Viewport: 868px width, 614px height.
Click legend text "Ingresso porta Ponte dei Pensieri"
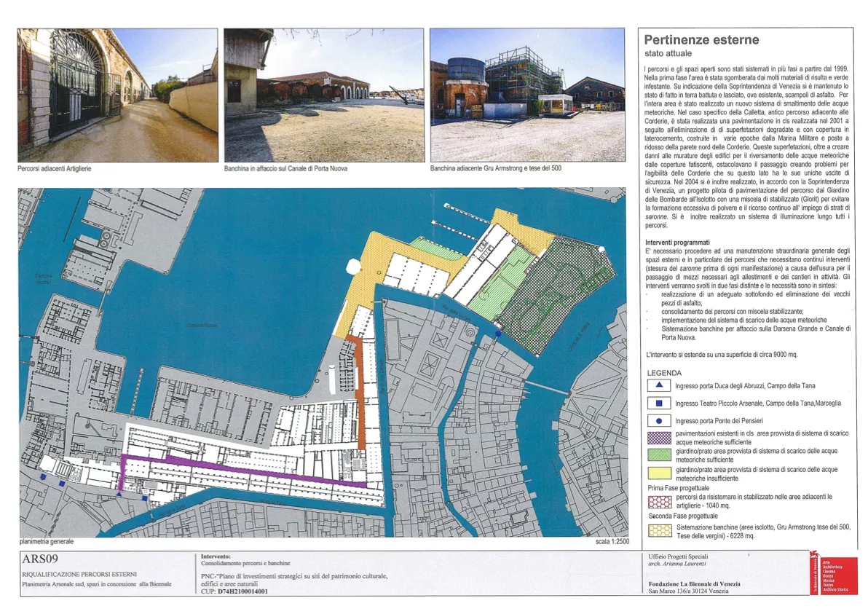coord(719,421)
